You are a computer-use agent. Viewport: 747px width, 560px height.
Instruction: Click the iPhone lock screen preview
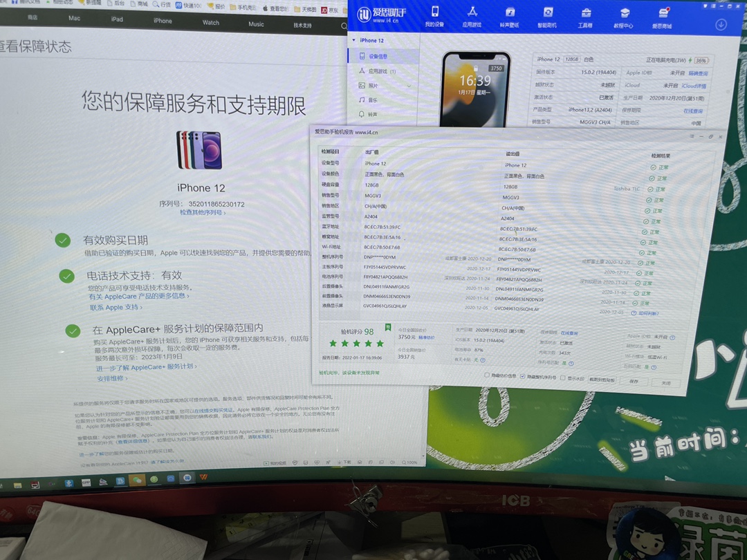pyautogui.click(x=474, y=91)
